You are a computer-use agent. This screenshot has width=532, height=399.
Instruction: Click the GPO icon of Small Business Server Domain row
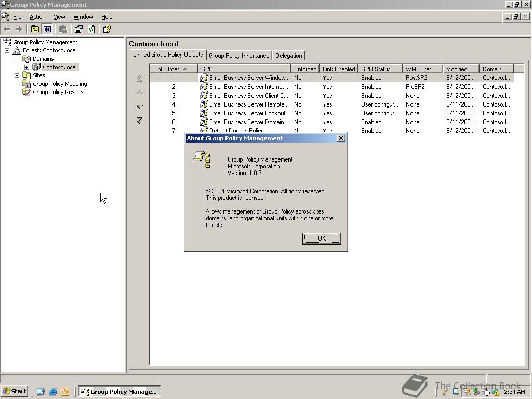[x=204, y=122]
